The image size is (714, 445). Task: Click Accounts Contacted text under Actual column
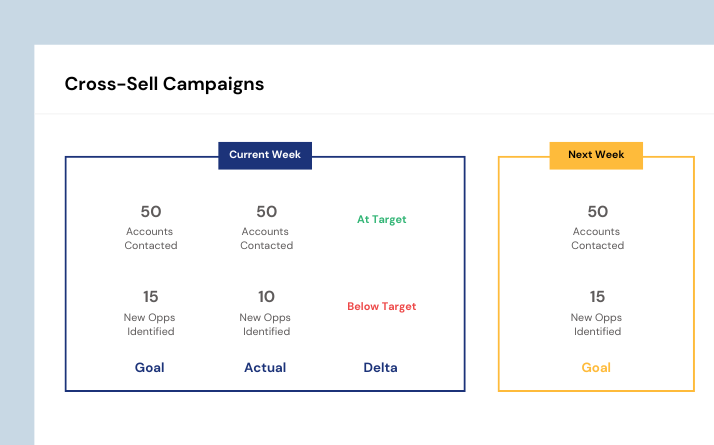click(266, 239)
